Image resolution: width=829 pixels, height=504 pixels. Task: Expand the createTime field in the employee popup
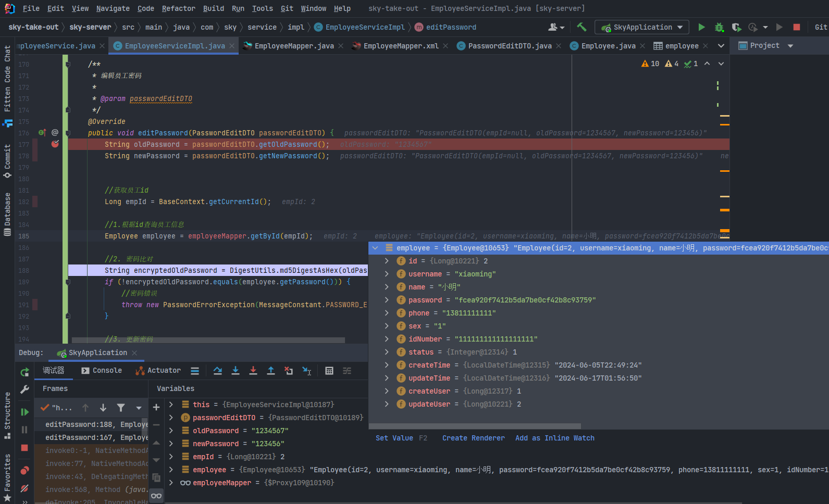[387, 365]
